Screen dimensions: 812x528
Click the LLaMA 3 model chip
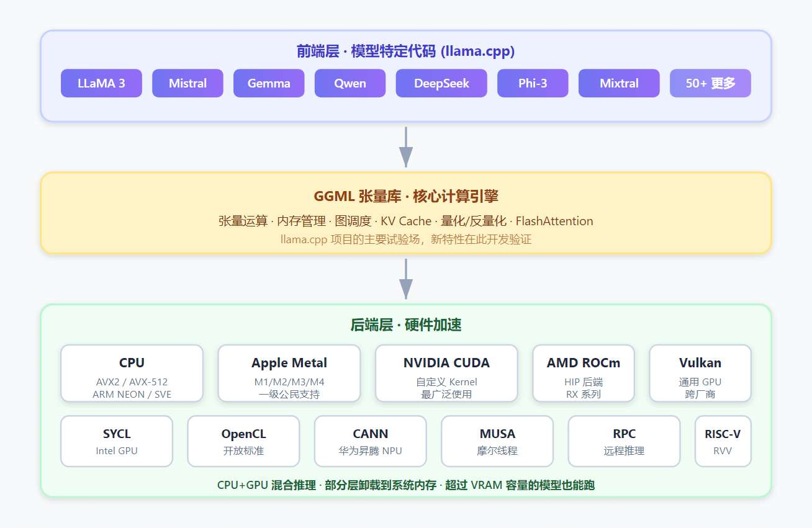(101, 83)
